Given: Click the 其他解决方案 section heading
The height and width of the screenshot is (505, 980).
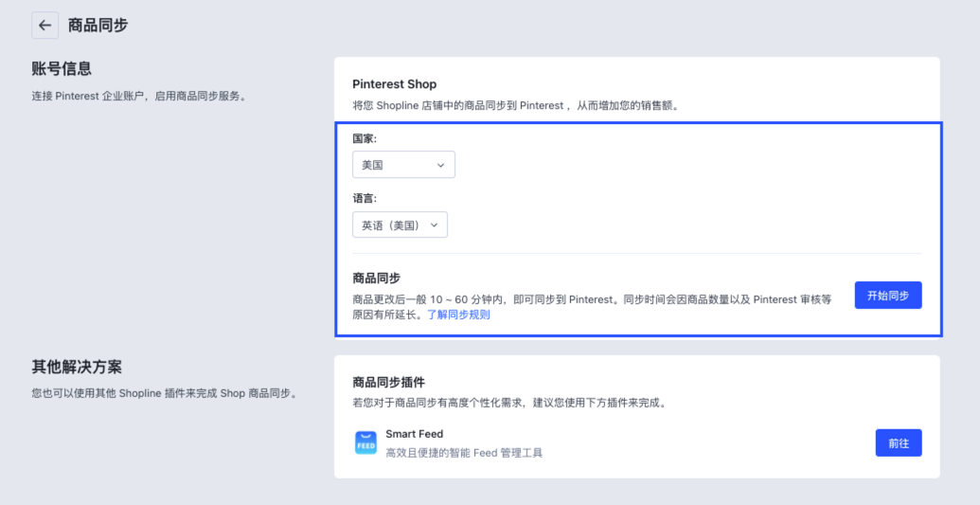Looking at the screenshot, I should click(x=77, y=367).
